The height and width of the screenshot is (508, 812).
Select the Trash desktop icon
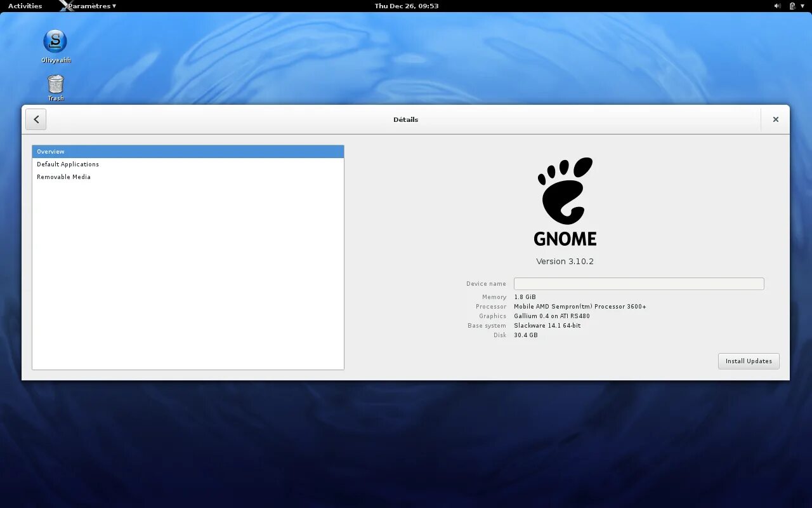pyautogui.click(x=56, y=88)
